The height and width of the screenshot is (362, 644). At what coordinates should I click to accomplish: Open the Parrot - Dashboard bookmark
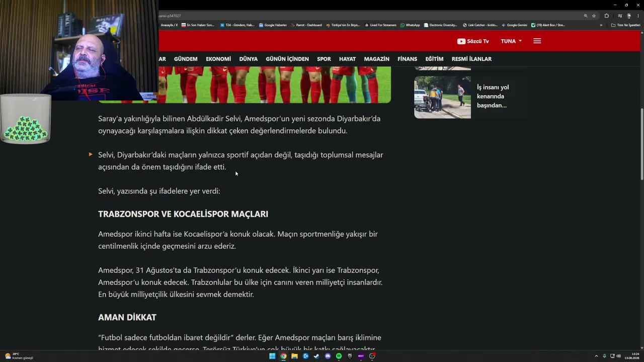tap(306, 25)
